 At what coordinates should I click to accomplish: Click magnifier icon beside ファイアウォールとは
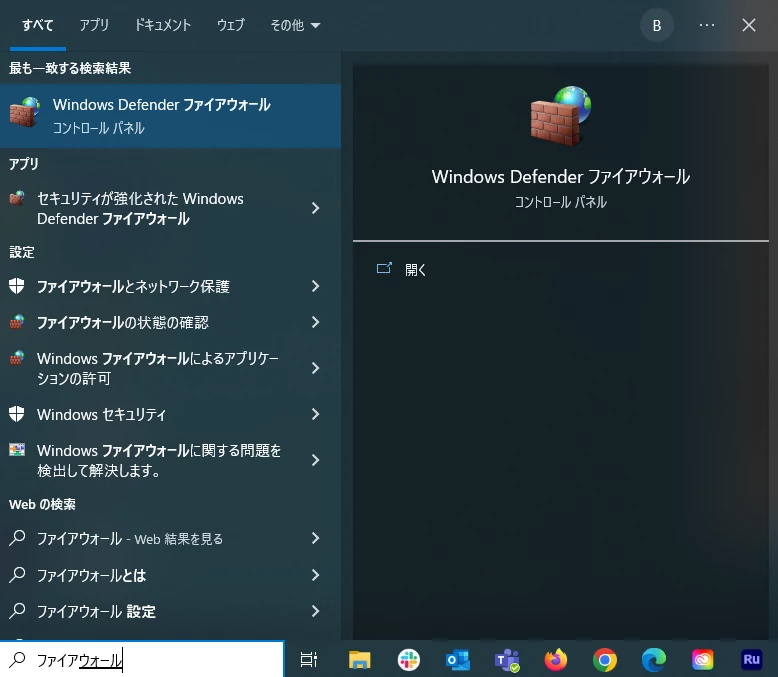point(17,575)
